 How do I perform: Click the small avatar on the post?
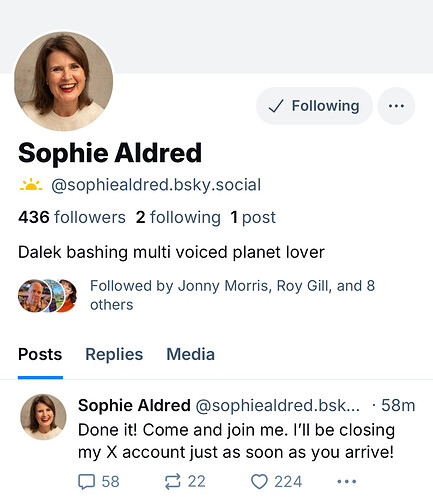(x=43, y=417)
